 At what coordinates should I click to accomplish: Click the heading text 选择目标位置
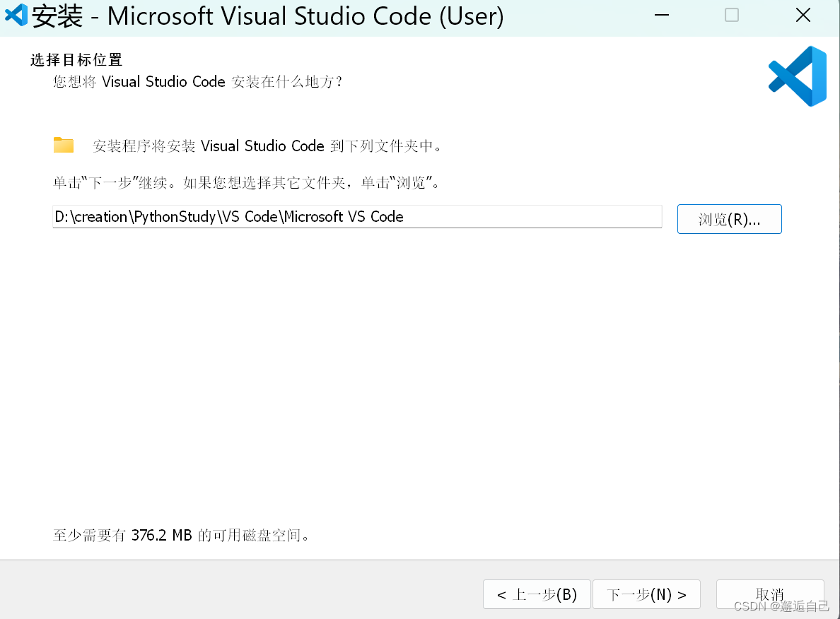point(76,59)
